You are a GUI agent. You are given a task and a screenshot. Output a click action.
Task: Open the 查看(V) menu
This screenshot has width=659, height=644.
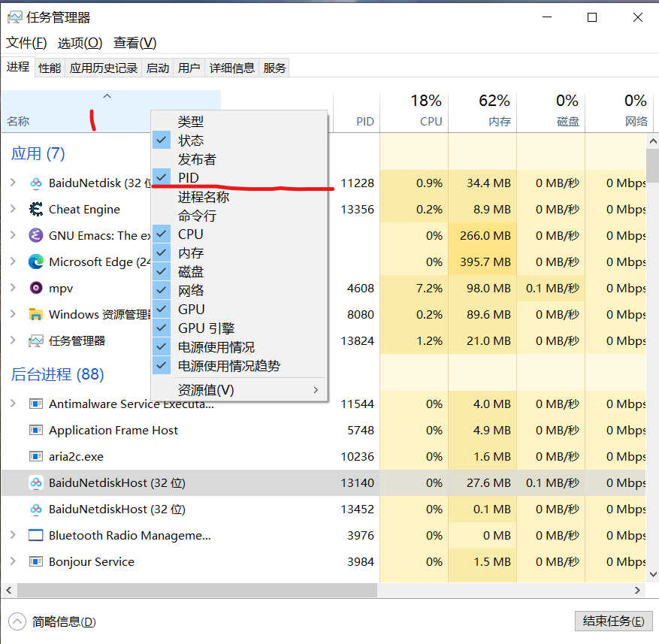135,42
